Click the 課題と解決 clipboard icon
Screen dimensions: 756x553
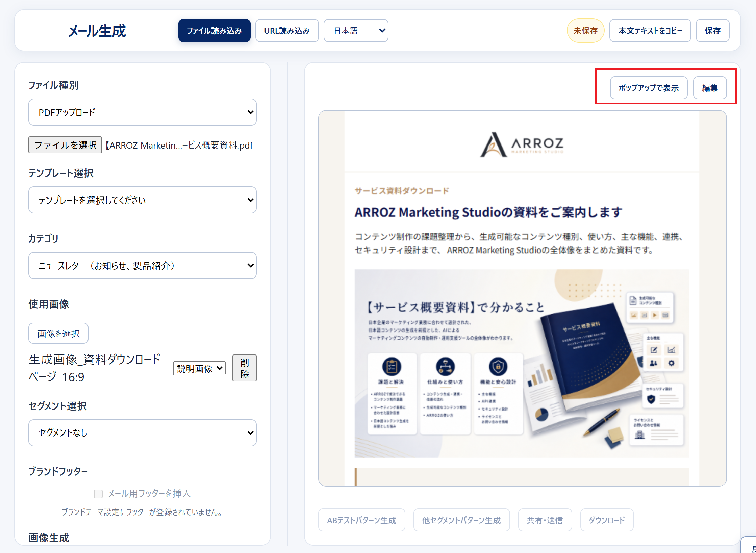pos(392,366)
